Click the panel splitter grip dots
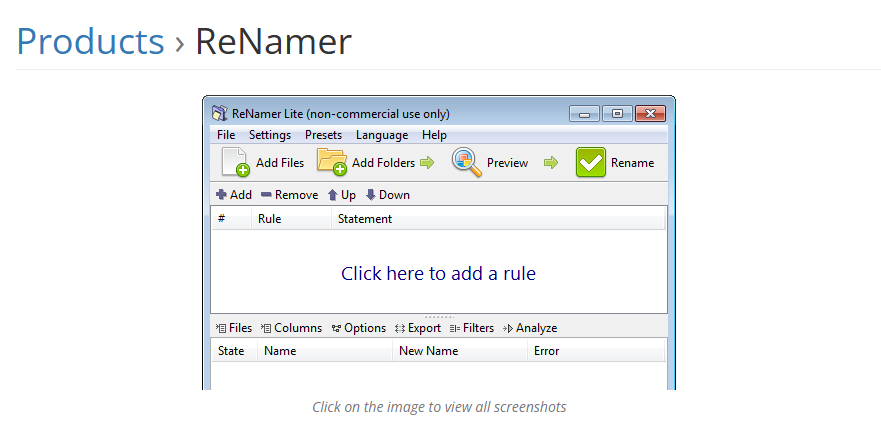This screenshot has height=432, width=881. tap(439, 317)
